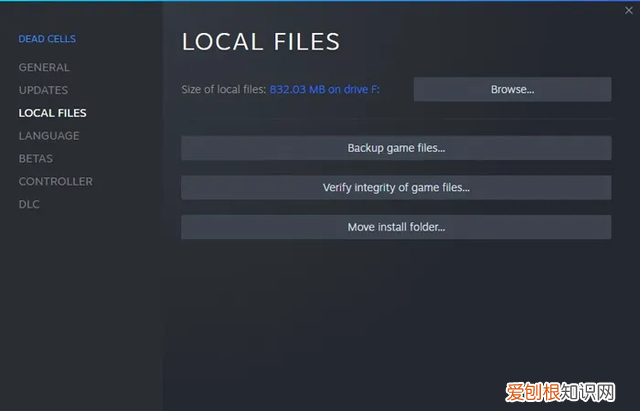Verify integrity of game files
Screen dimensions: 640x411
[396, 188]
